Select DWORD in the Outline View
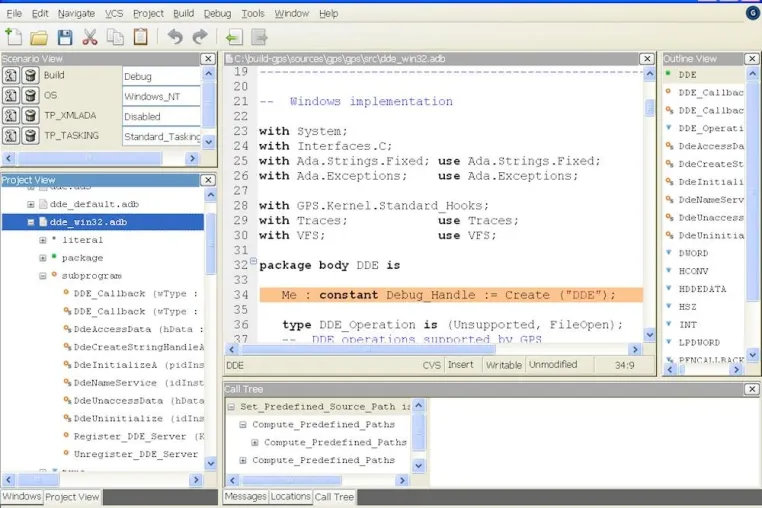 [x=693, y=253]
